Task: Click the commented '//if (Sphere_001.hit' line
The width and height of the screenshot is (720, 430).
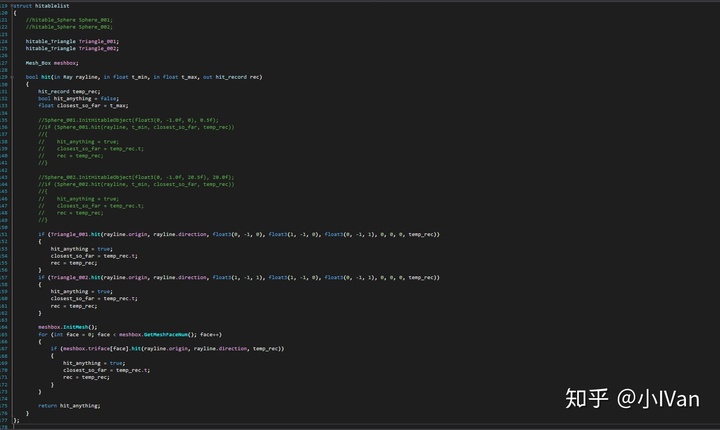Action: click(136, 127)
